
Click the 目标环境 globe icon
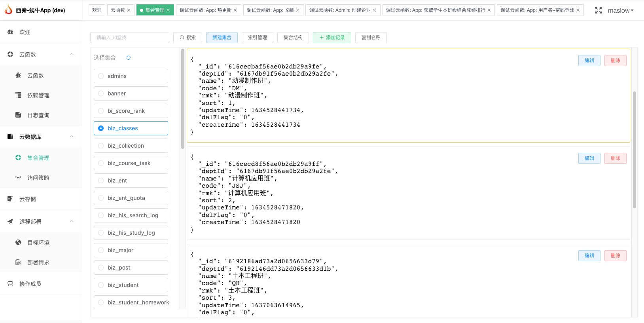pos(18,242)
